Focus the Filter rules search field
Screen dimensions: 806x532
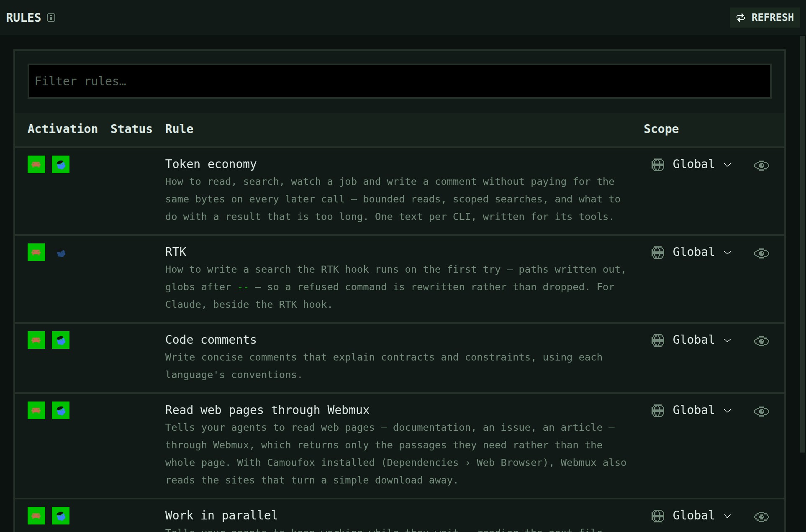(400, 81)
